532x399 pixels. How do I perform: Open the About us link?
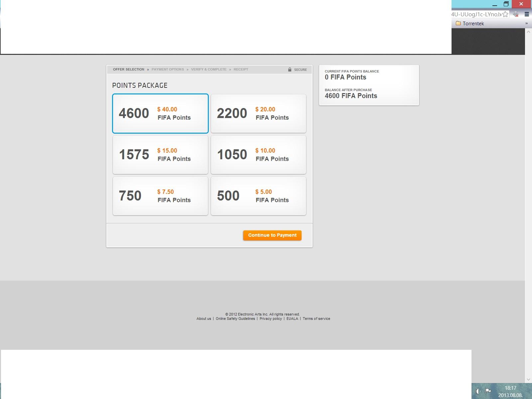pyautogui.click(x=204, y=319)
